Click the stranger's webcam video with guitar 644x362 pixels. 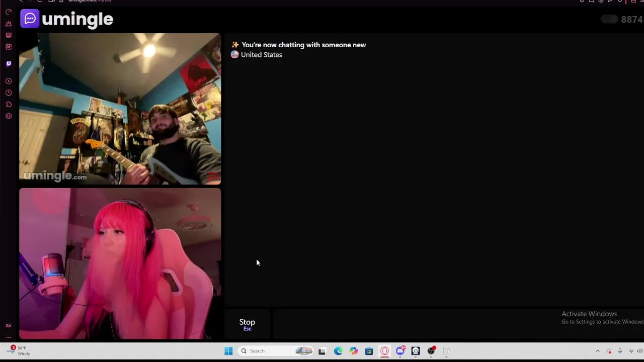coord(120,109)
